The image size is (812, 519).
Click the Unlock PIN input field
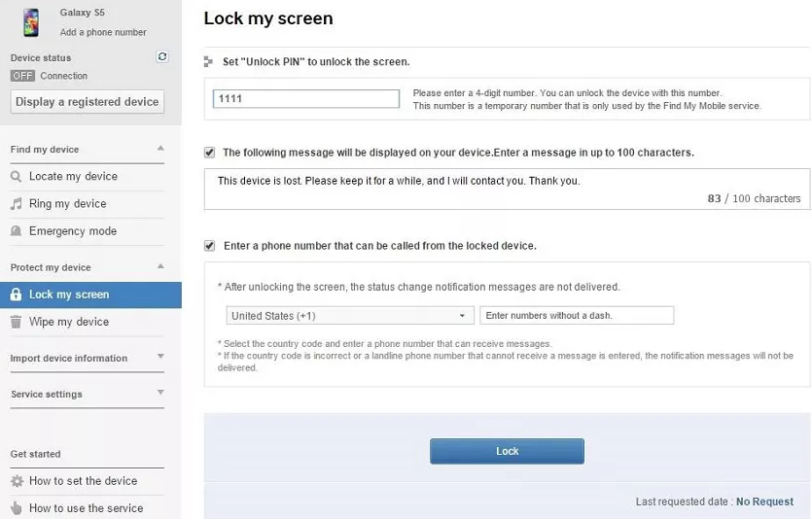306,99
